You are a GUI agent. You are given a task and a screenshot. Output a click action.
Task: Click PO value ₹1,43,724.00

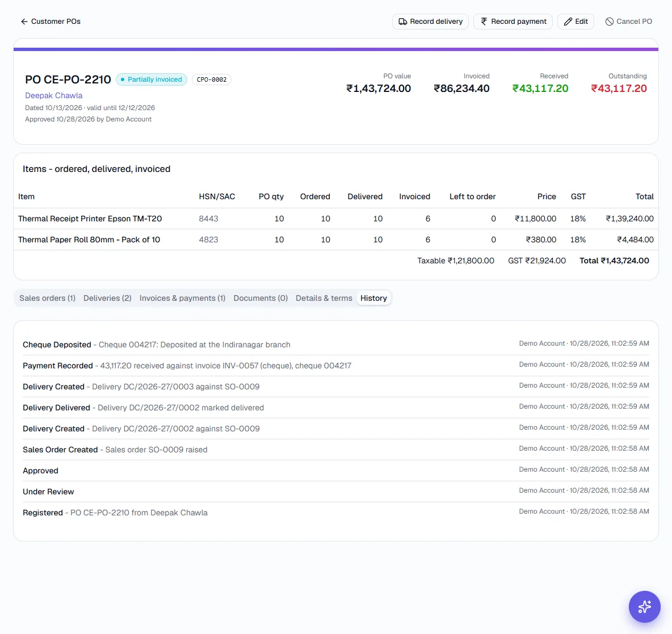[379, 89]
